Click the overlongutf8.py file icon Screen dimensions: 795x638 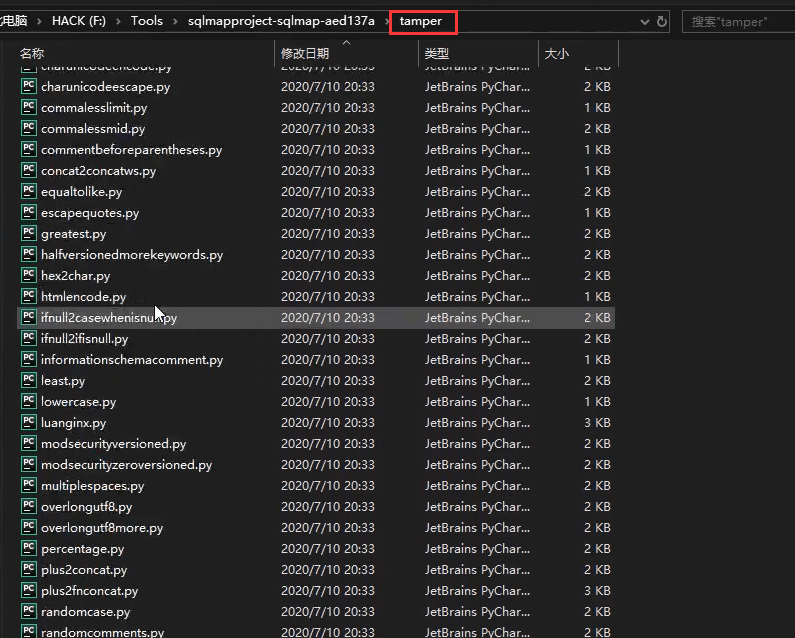pyautogui.click(x=28, y=506)
